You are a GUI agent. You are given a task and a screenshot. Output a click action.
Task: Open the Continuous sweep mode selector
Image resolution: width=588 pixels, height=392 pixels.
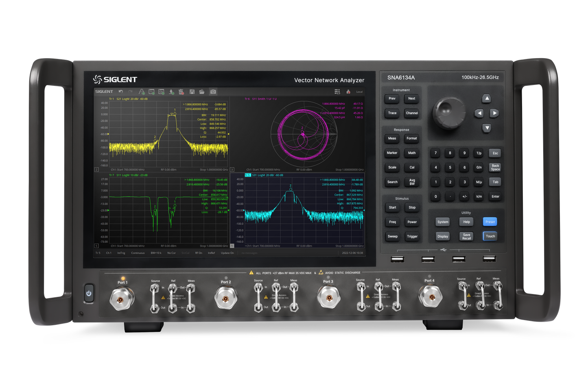click(138, 253)
